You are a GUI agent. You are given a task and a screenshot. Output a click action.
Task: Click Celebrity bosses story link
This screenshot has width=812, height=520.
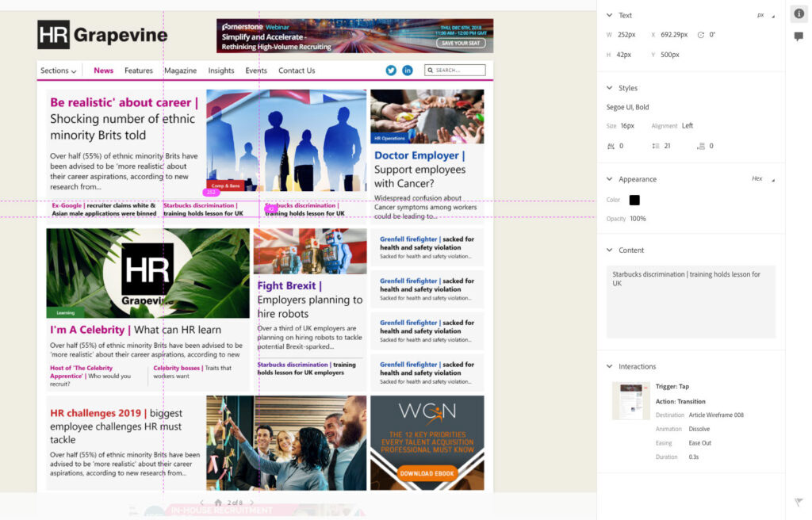[x=192, y=372]
